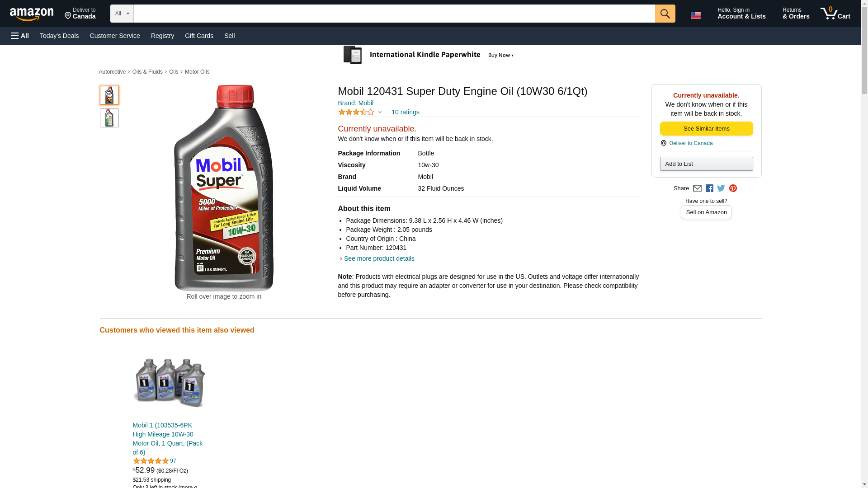Open the US flag language selector
868x488 pixels.
[695, 15]
